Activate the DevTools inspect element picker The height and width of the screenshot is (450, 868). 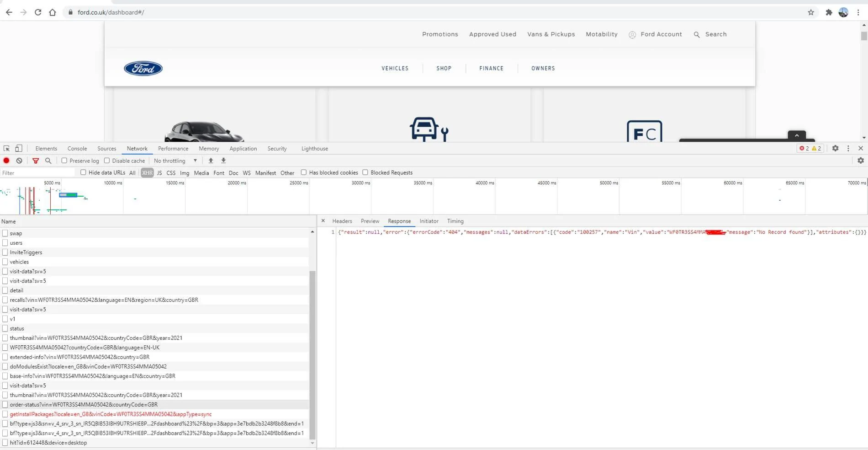pyautogui.click(x=6, y=148)
